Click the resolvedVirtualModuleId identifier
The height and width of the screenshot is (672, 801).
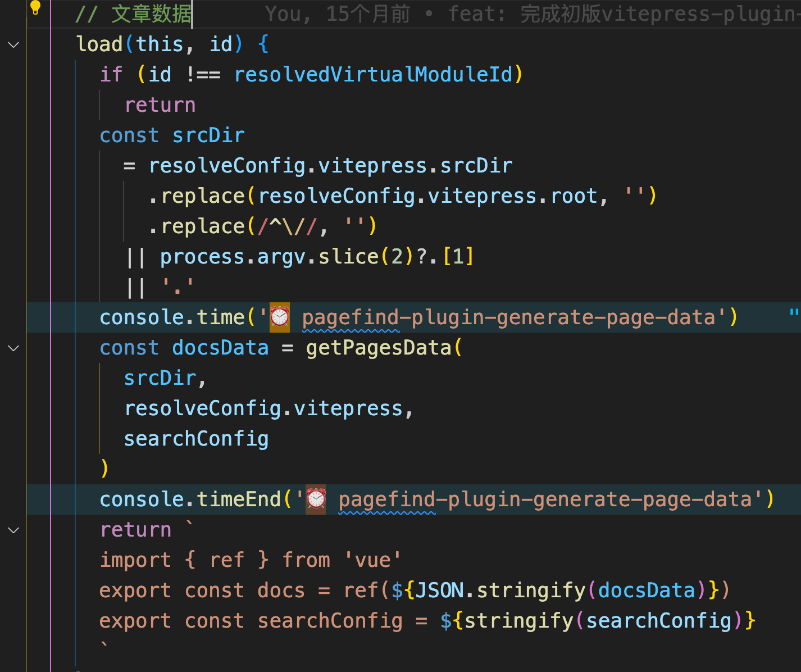(374, 75)
